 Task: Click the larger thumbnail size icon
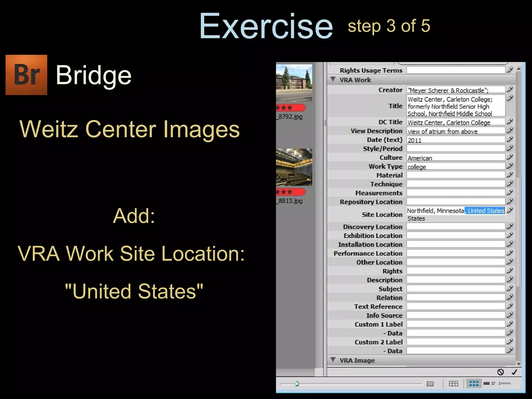(x=430, y=384)
